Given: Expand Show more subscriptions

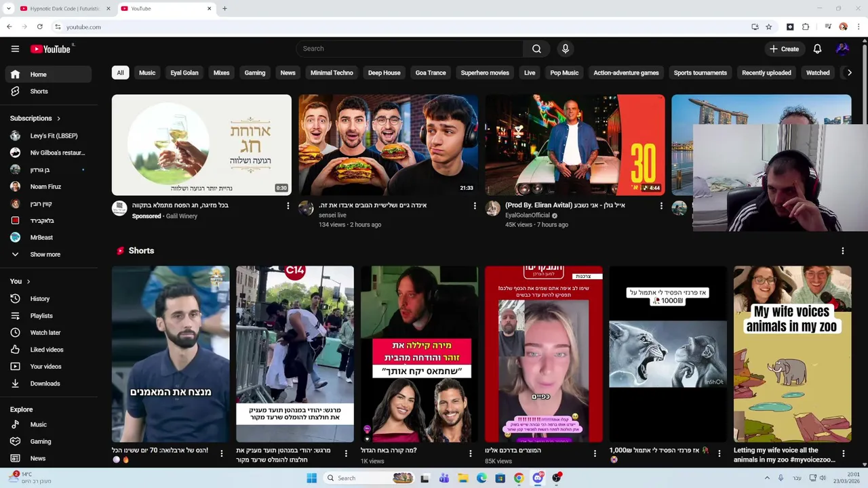Looking at the screenshot, I should tap(47, 254).
